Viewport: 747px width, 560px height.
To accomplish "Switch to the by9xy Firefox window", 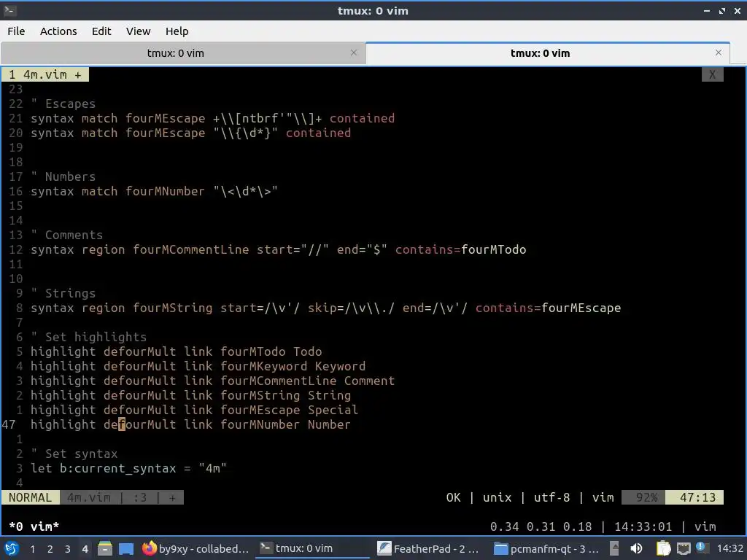I will [x=196, y=548].
